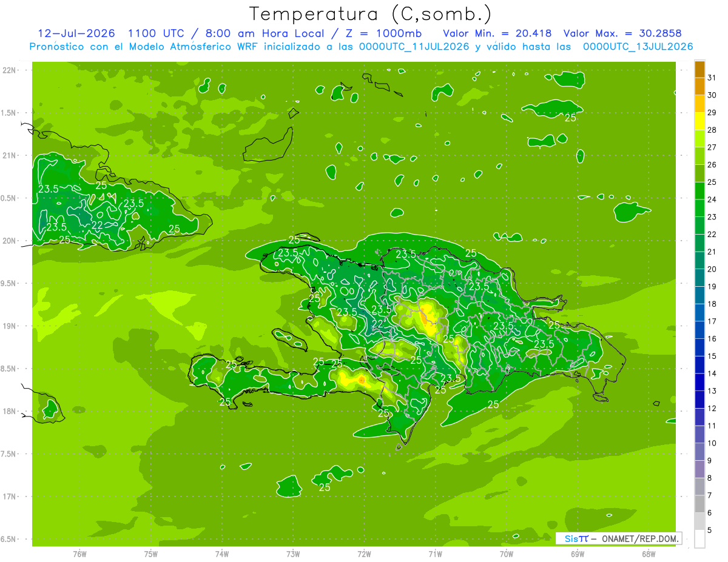Click the blue swatch between 16 and 17
This screenshot has height=562, width=728.
(699, 330)
